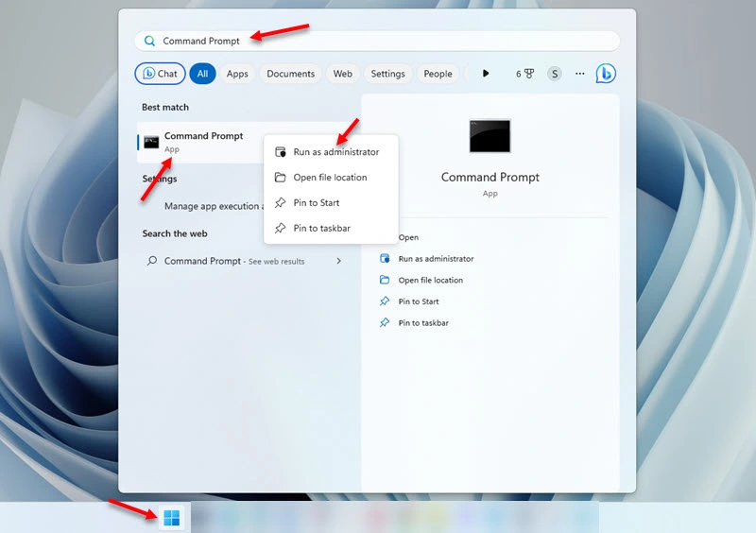
Task: Click the Search the web heading
Action: point(175,233)
